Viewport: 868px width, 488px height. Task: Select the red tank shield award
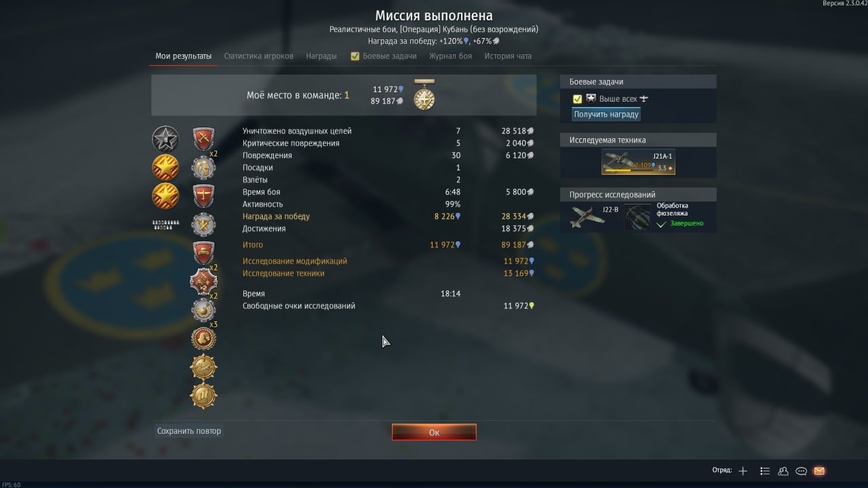[203, 253]
